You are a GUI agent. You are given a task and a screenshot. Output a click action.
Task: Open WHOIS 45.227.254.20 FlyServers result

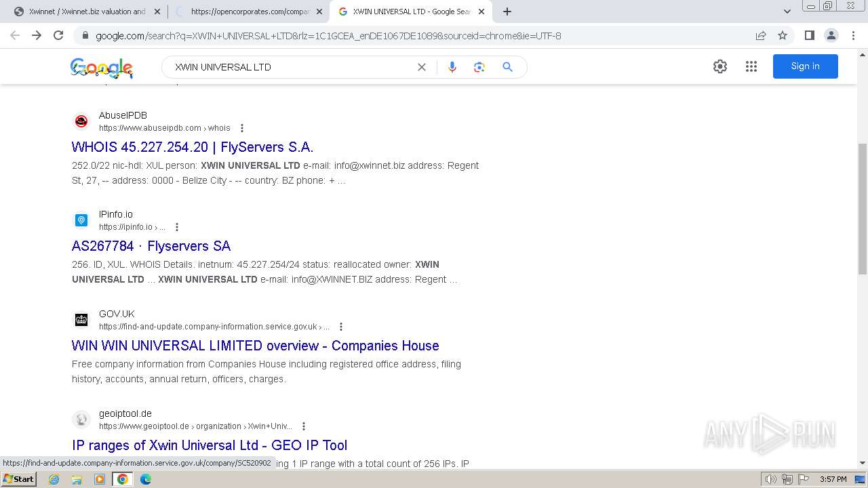[x=193, y=147]
